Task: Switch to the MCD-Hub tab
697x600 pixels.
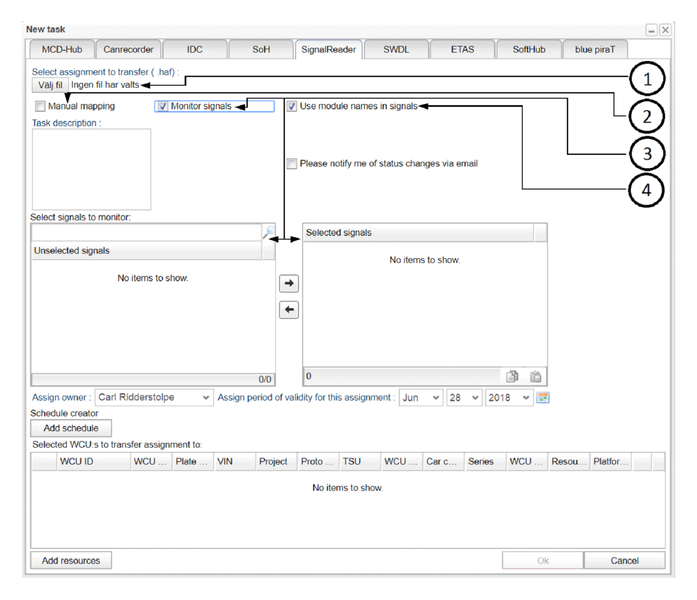Action: (60, 49)
